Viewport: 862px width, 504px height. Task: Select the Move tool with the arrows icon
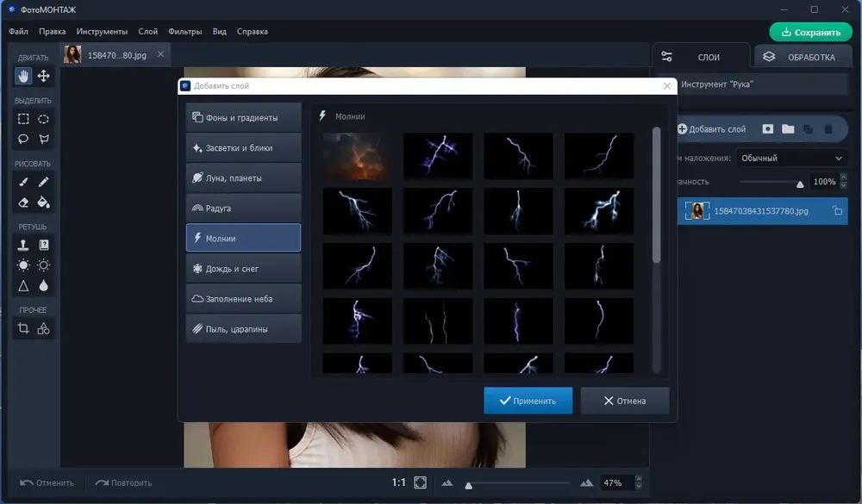pyautogui.click(x=43, y=76)
